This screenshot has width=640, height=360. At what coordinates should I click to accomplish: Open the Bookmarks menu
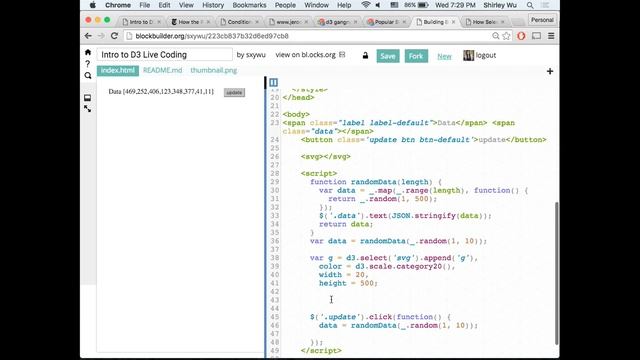[249, 5]
